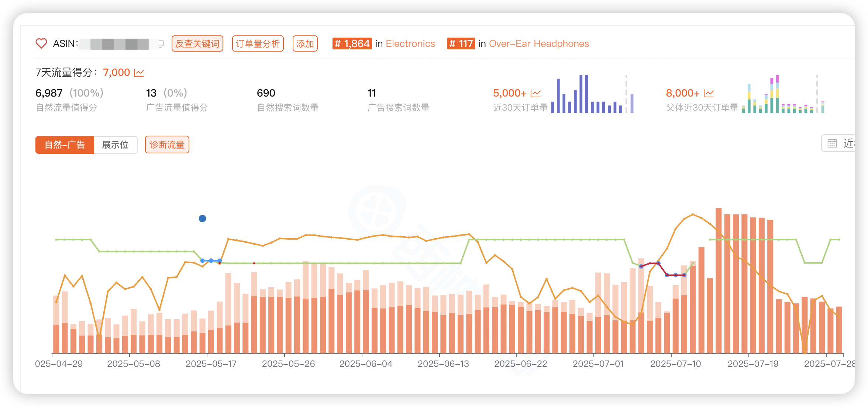Open the Electronics category link
This screenshot has height=407, width=868.
[x=410, y=44]
